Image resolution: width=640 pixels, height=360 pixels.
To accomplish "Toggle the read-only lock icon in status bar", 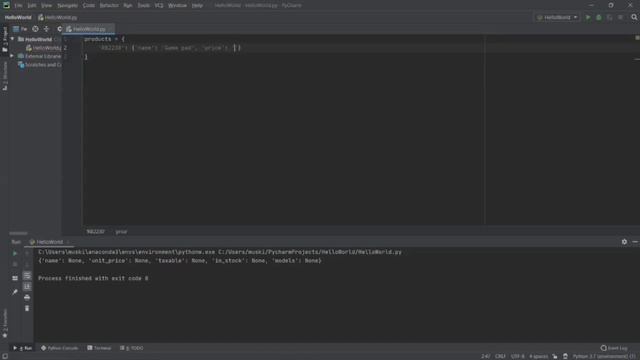I will click(x=555, y=356).
